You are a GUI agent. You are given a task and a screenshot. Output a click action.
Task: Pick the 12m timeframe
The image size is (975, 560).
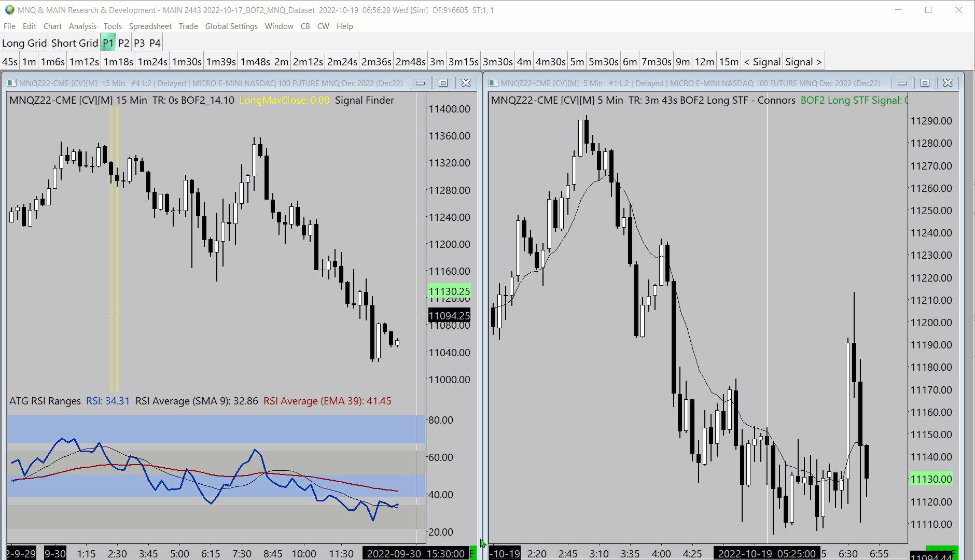704,62
